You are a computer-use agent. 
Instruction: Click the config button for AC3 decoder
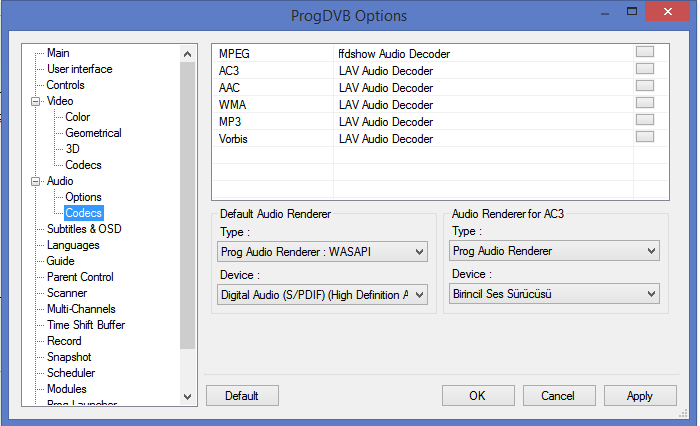[644, 69]
